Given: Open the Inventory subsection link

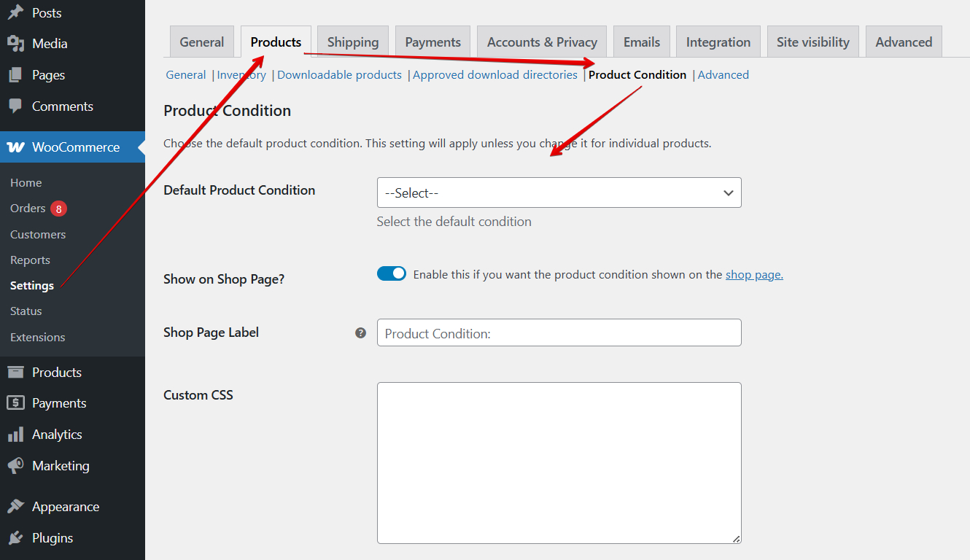Looking at the screenshot, I should point(241,75).
